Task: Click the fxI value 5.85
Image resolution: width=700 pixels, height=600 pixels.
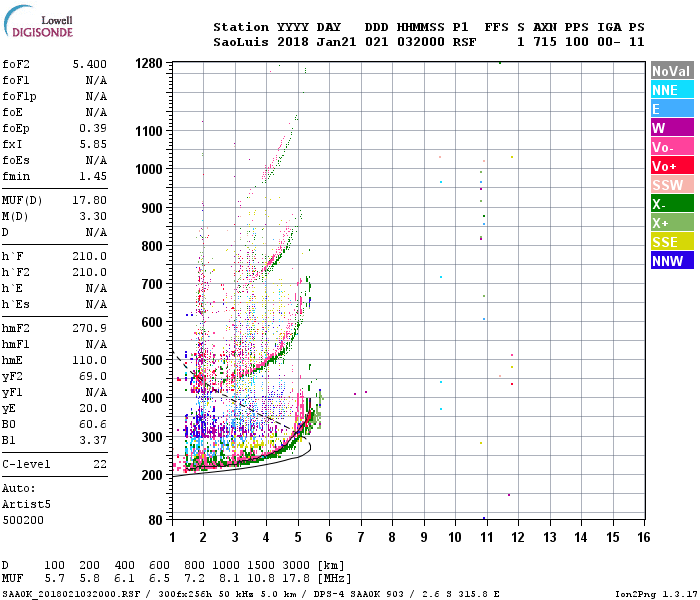Action: pos(93,145)
